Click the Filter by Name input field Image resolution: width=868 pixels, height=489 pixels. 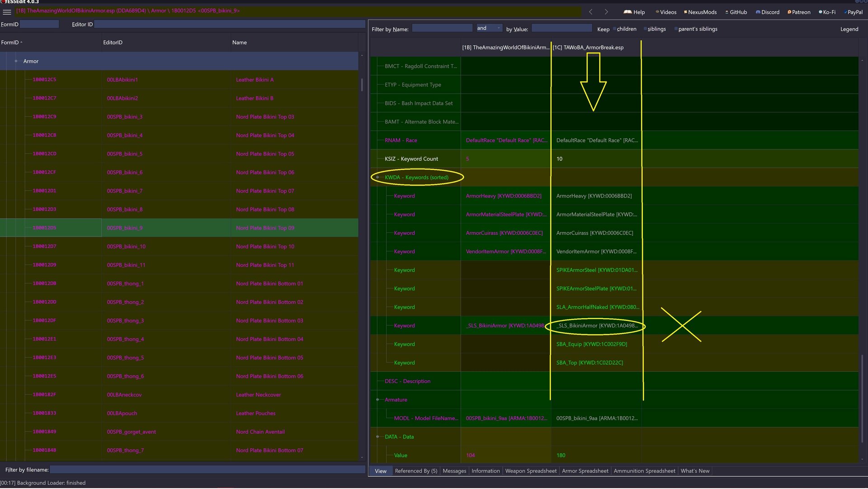(442, 28)
